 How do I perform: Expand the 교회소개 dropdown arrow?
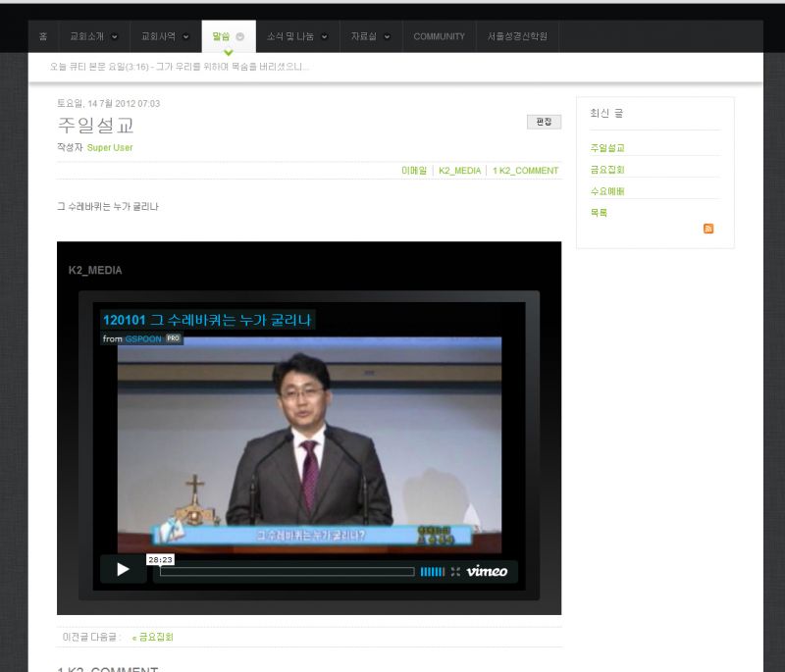[x=115, y=36]
